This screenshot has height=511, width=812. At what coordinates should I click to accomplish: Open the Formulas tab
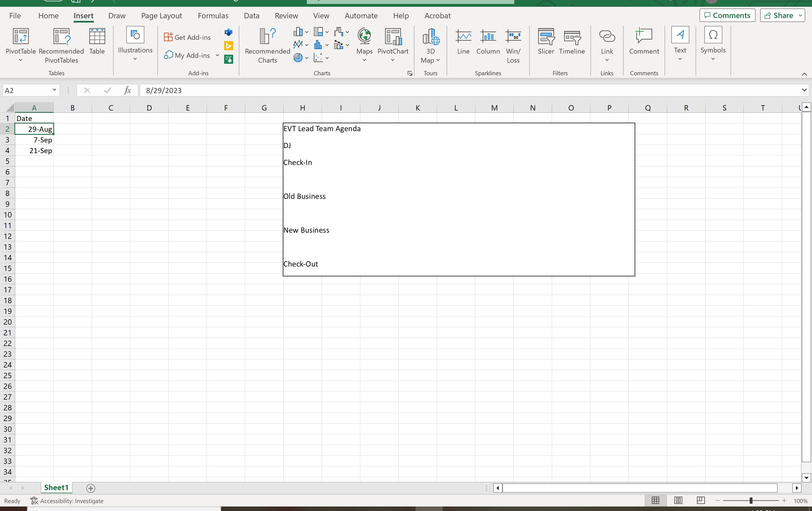click(x=213, y=16)
